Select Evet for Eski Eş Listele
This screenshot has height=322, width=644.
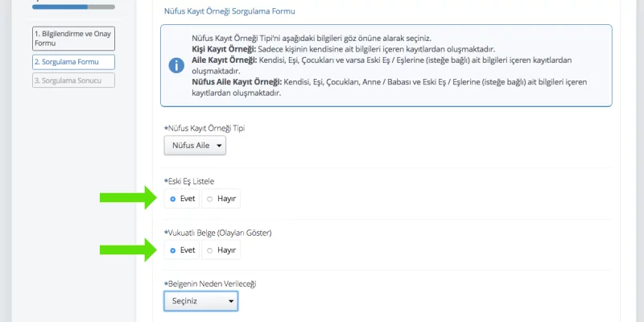pyautogui.click(x=182, y=199)
